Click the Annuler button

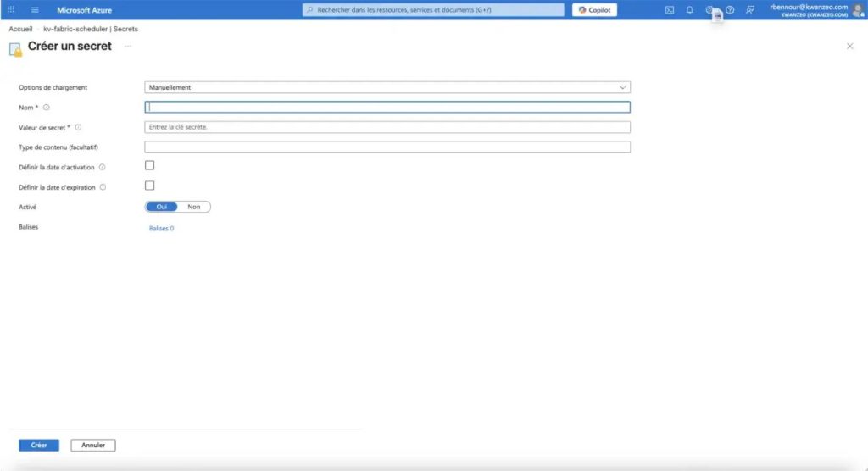(x=93, y=445)
